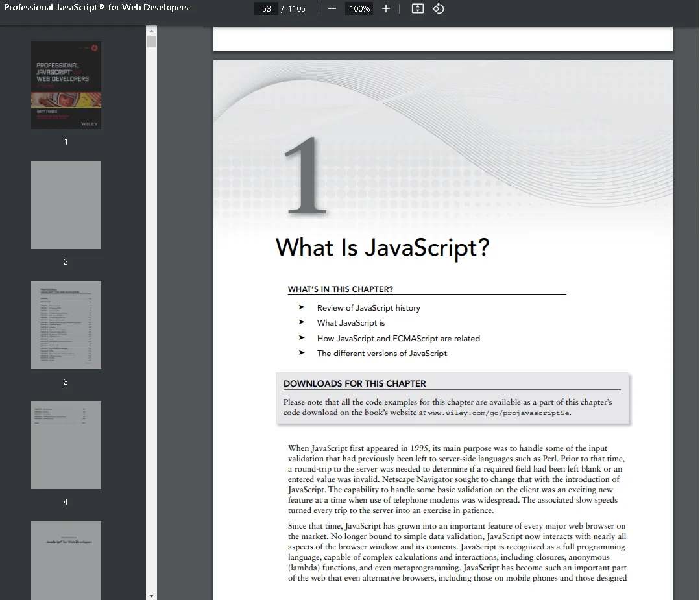Open page 1 cover thumbnail
Screen dimensions: 700x600
(66, 85)
